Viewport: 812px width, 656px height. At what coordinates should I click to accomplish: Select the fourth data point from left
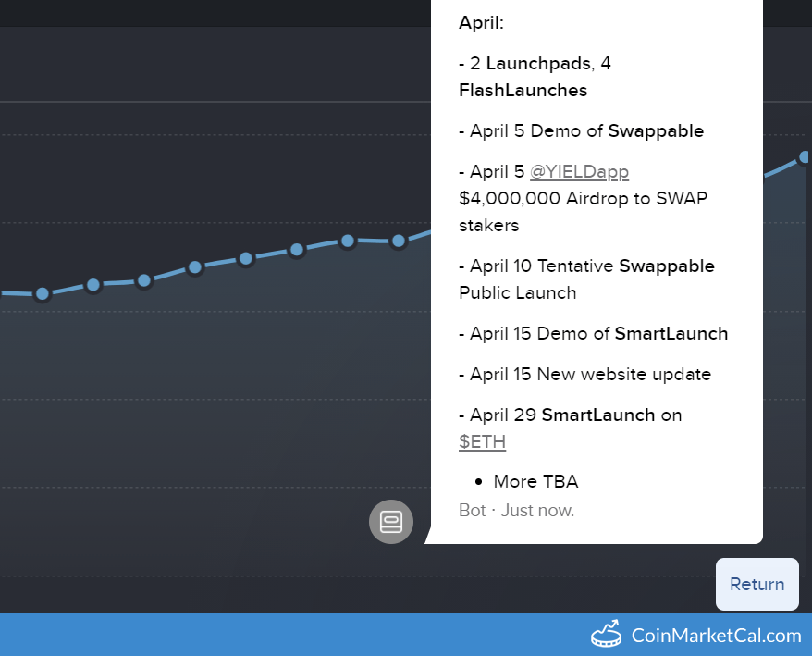(195, 267)
